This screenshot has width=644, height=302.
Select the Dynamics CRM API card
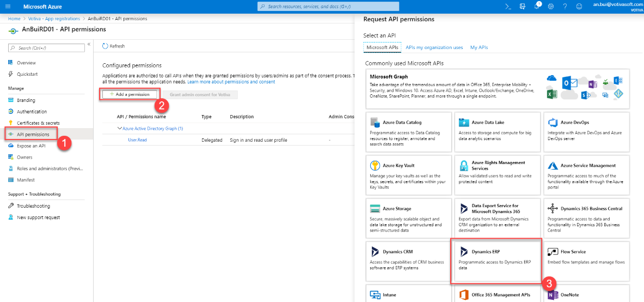(408, 261)
